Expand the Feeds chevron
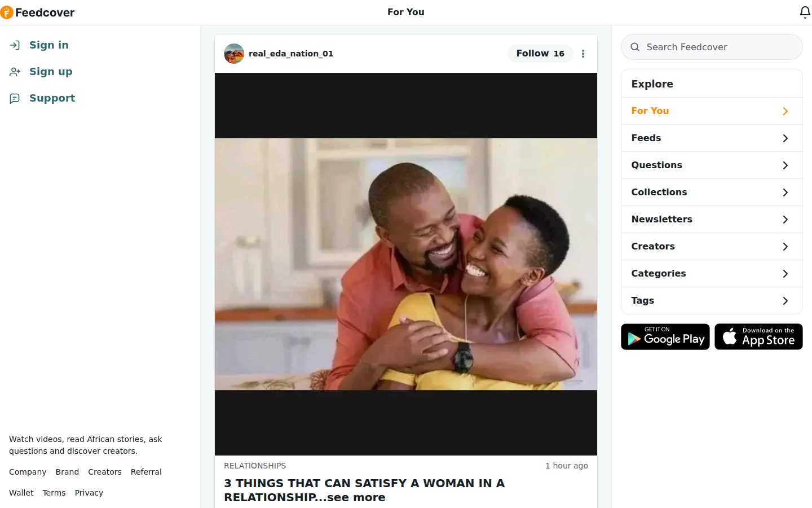This screenshot has height=508, width=812. [x=785, y=138]
